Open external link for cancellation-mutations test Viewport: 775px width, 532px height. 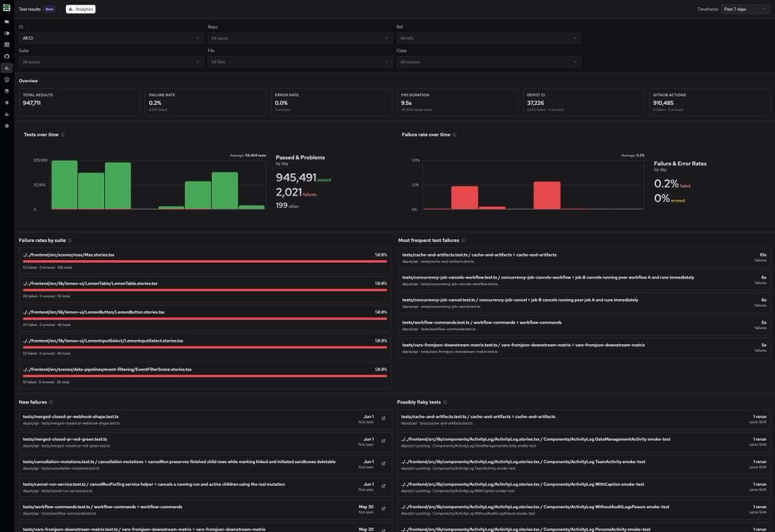(x=384, y=464)
